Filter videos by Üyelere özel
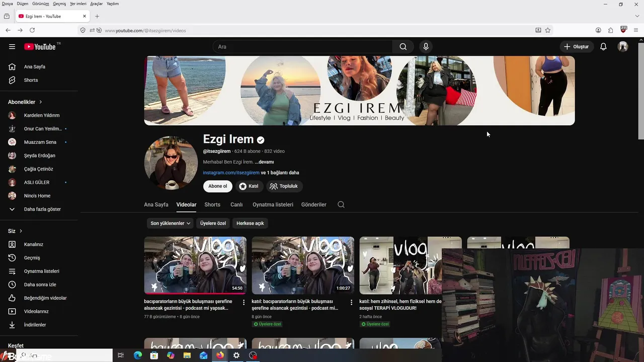Screen dimensions: 644x362 pos(213,223)
